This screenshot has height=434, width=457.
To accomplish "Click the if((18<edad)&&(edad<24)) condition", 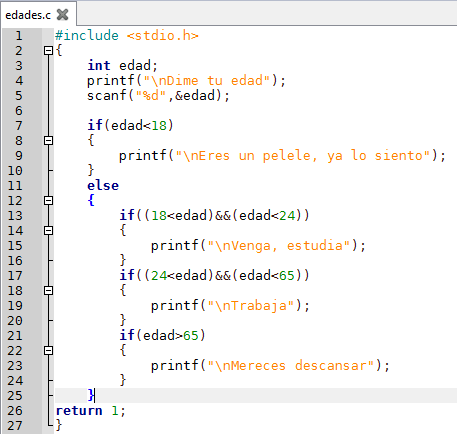I will click(214, 216).
